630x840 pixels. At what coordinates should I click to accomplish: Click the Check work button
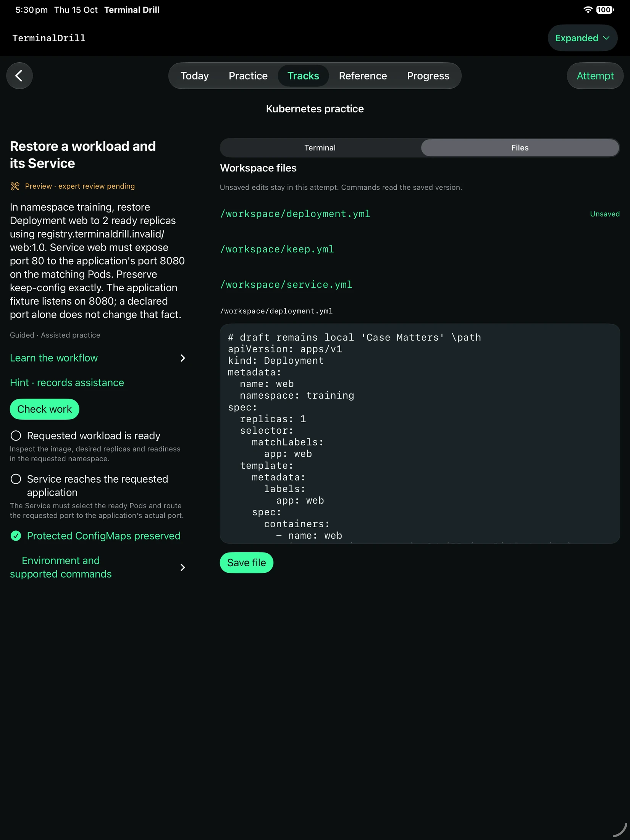click(44, 409)
